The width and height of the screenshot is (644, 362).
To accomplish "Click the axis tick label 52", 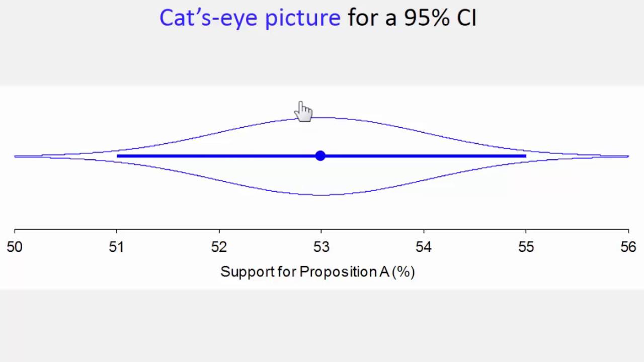I will [219, 247].
